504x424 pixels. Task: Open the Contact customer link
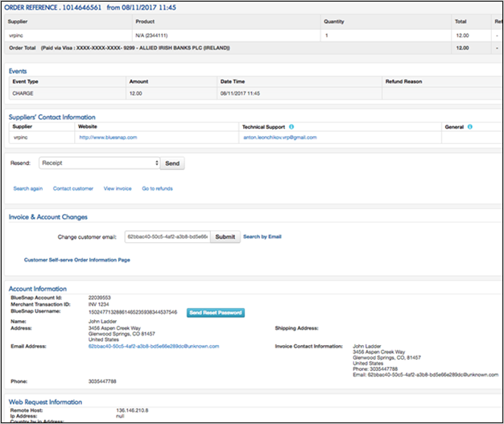coord(73,188)
